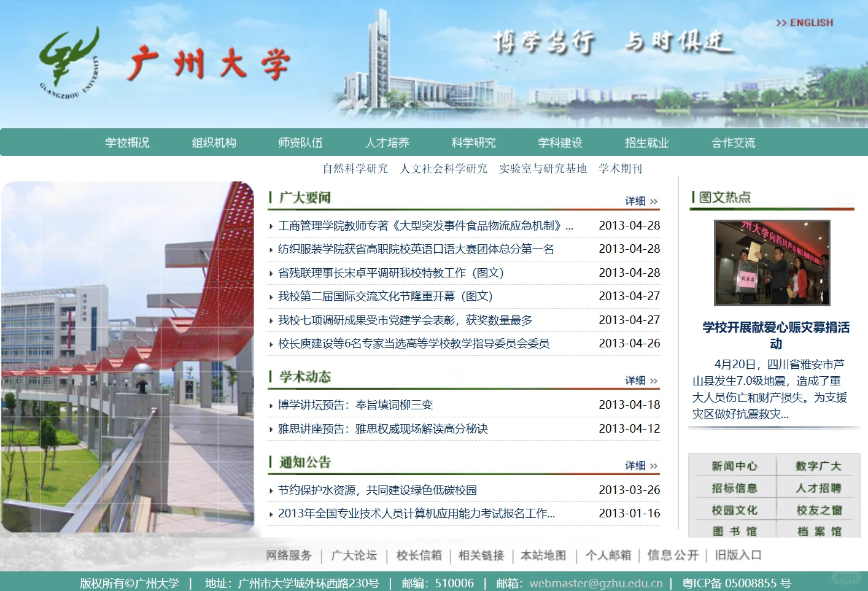The width and height of the screenshot is (868, 591).
Task: Visit 新闻中心 in the sidebar panel
Action: click(734, 466)
